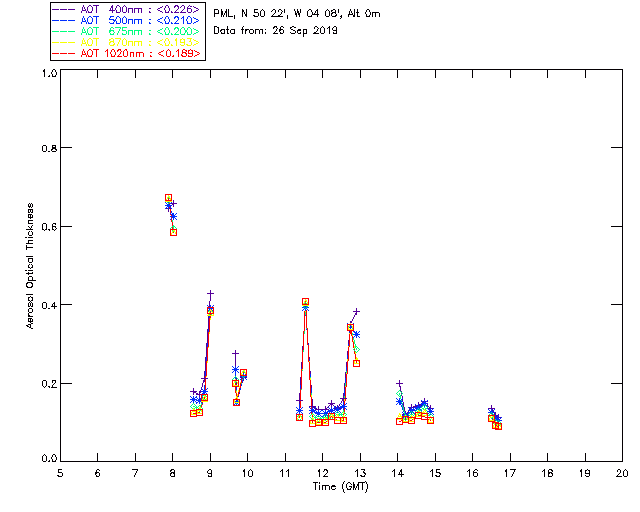Click the Time (GMT) axis title
This screenshot has width=640, height=512.
click(340, 485)
